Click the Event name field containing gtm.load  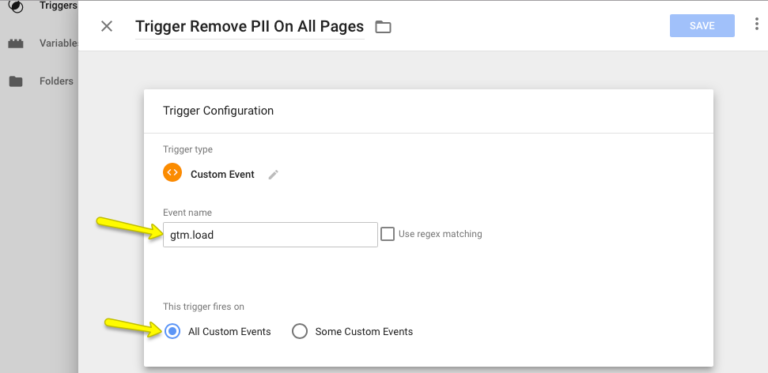(270, 235)
